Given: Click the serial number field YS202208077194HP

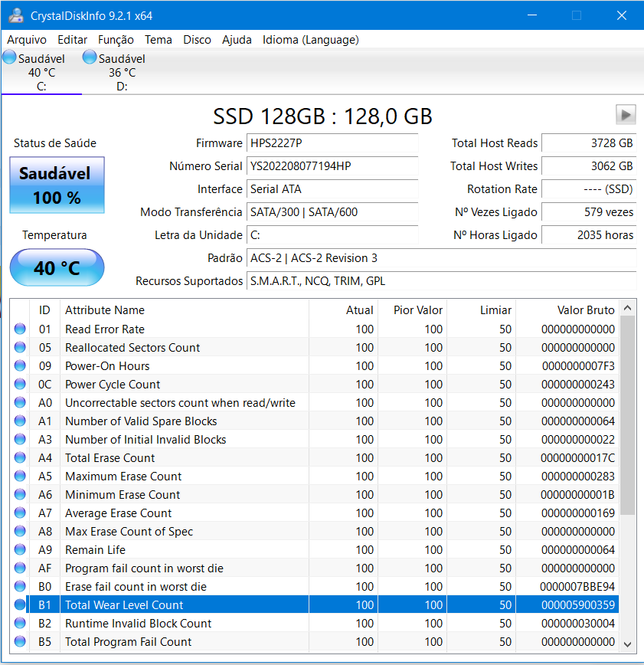Looking at the screenshot, I should 332,165.
